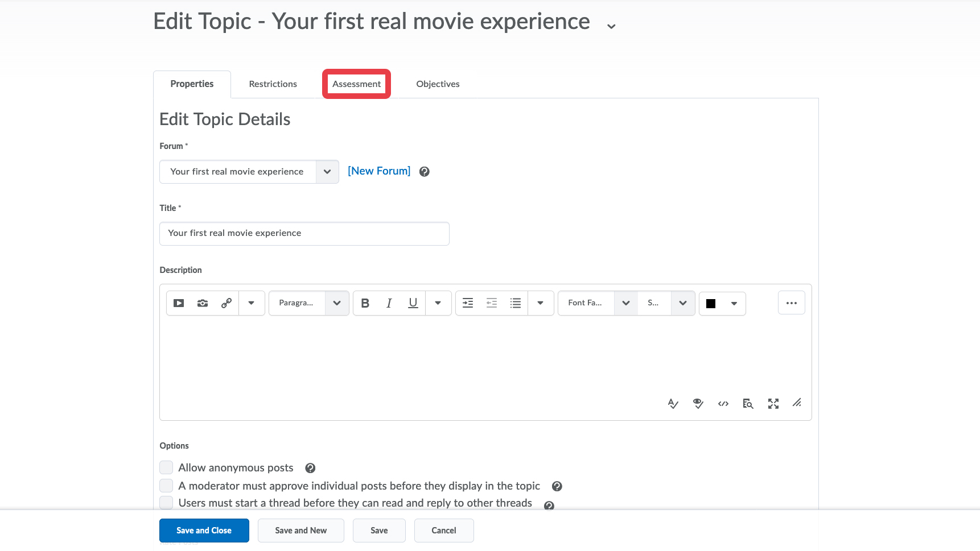Open the Restrictions tab
This screenshot has width=980, height=551.
(273, 84)
